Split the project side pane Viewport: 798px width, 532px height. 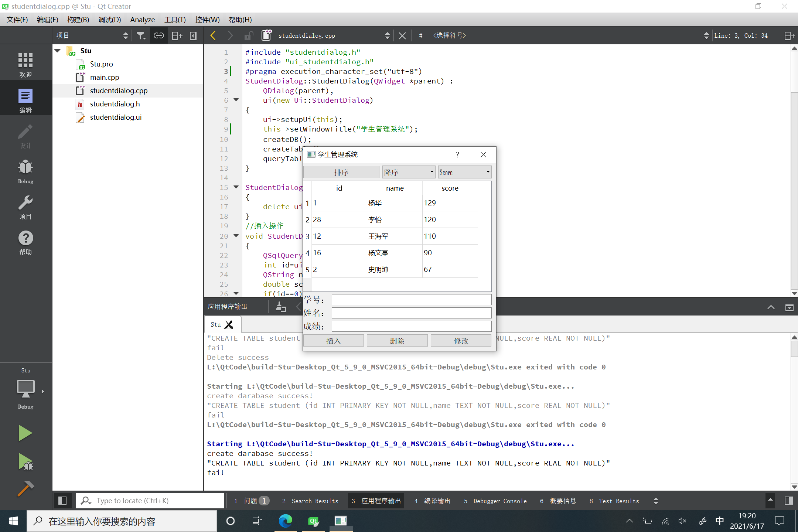coord(177,35)
